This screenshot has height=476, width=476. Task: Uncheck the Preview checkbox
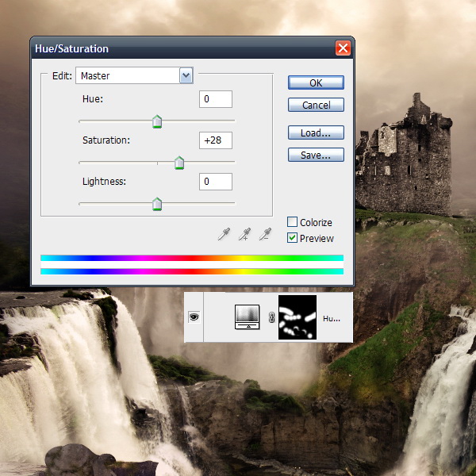coord(292,238)
